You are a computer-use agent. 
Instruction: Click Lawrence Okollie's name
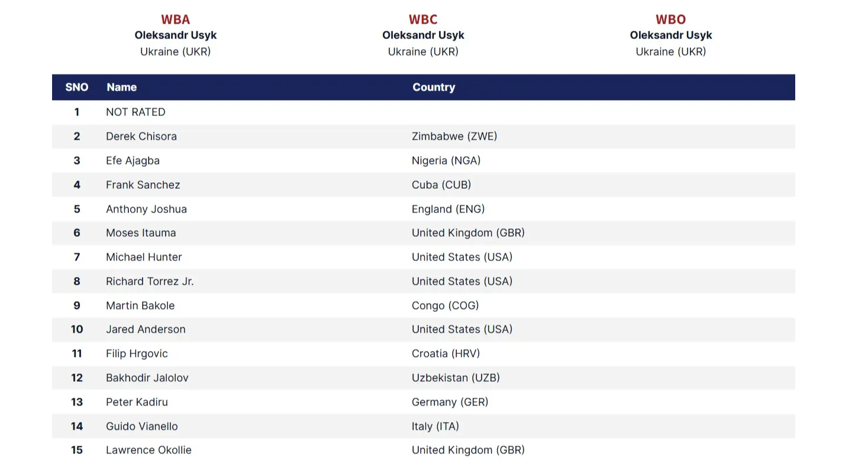pos(149,450)
